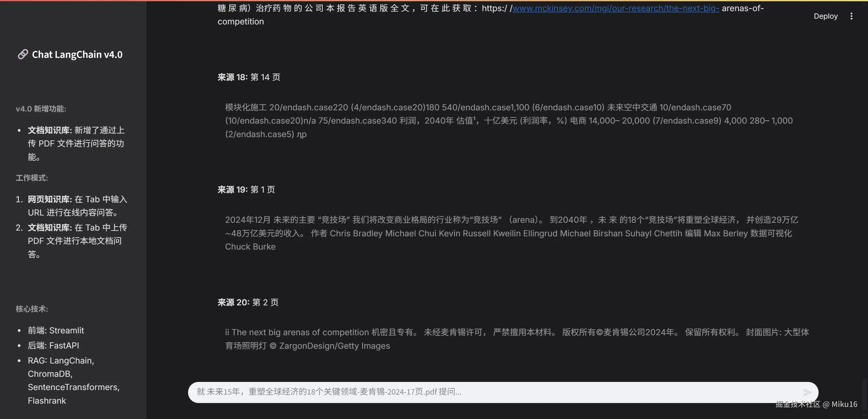Click the 后端: FastAPI sidebar entry
This screenshot has width=868, height=419.
pyautogui.click(x=53, y=345)
